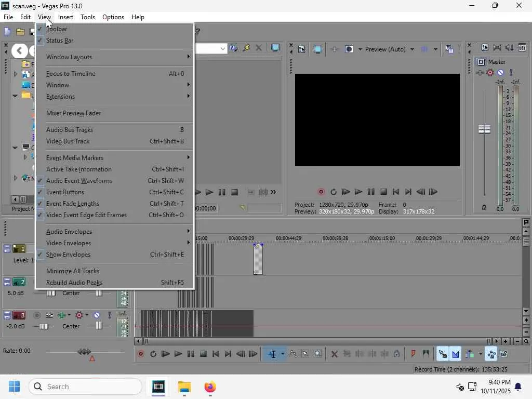Image resolution: width=532 pixels, height=399 pixels.
Task: Open the Auto Ripple mode dropdown
Action: click(x=481, y=354)
